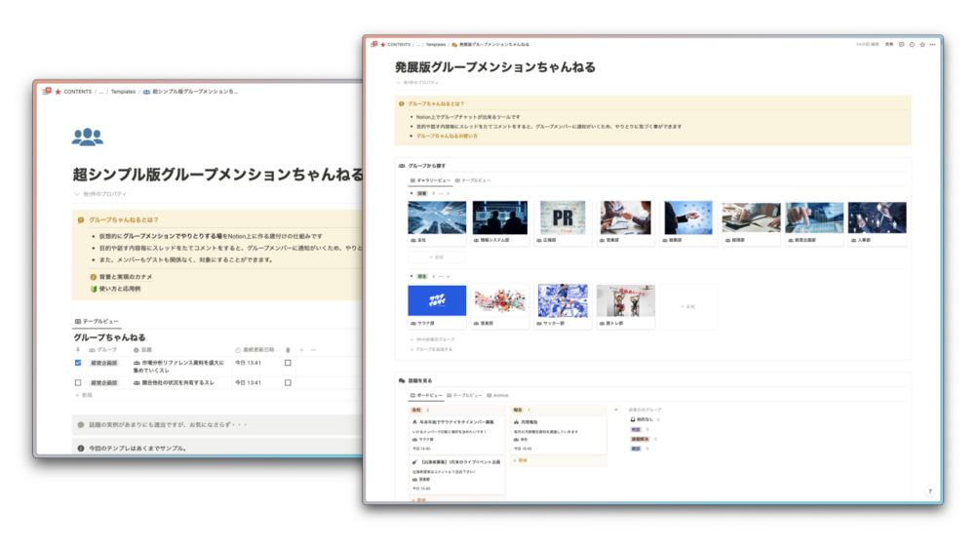Click the empty 新規 card in second gallery row
Image resolution: width=980 pixels, height=551 pixels.
click(x=688, y=307)
